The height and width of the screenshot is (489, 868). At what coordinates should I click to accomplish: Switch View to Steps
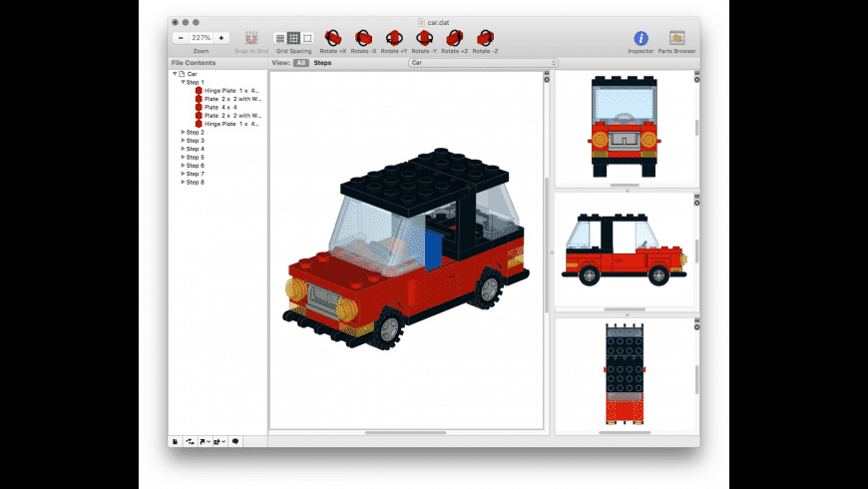pyautogui.click(x=322, y=63)
